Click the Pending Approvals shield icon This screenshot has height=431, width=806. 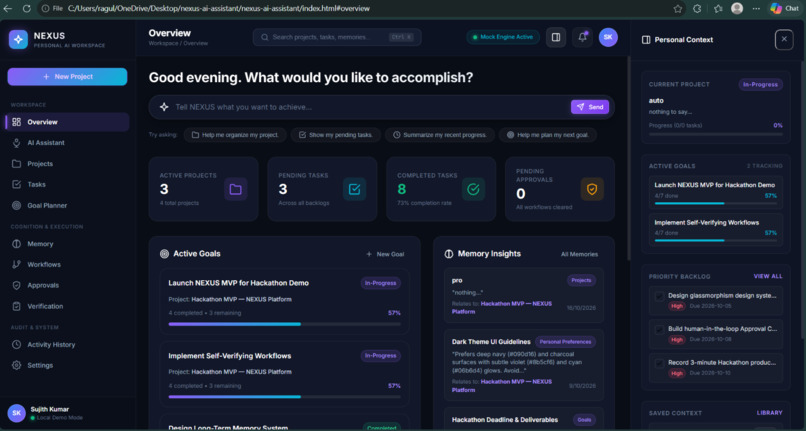[592, 189]
